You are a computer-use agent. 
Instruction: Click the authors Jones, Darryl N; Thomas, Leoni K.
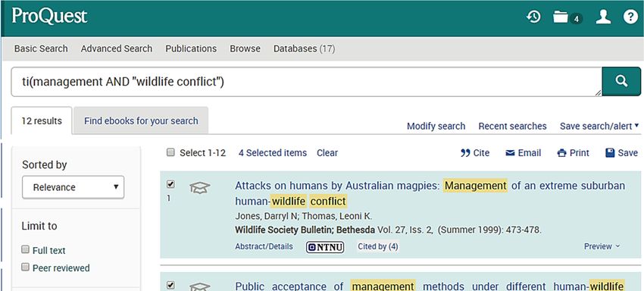click(x=303, y=216)
